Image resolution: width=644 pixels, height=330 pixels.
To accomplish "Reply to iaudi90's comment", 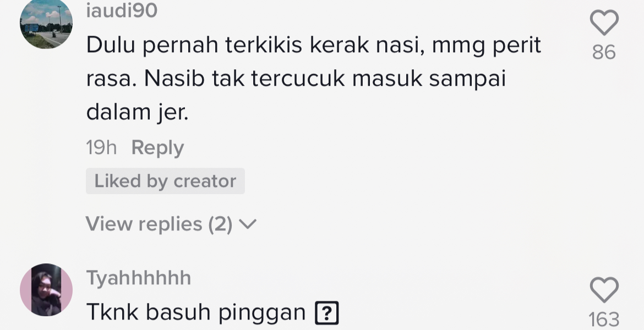I will [x=157, y=148].
